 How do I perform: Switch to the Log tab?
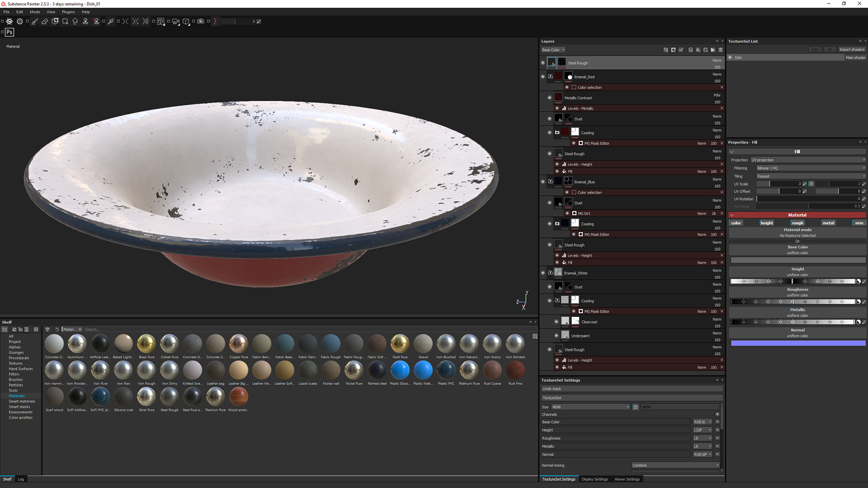(21, 479)
